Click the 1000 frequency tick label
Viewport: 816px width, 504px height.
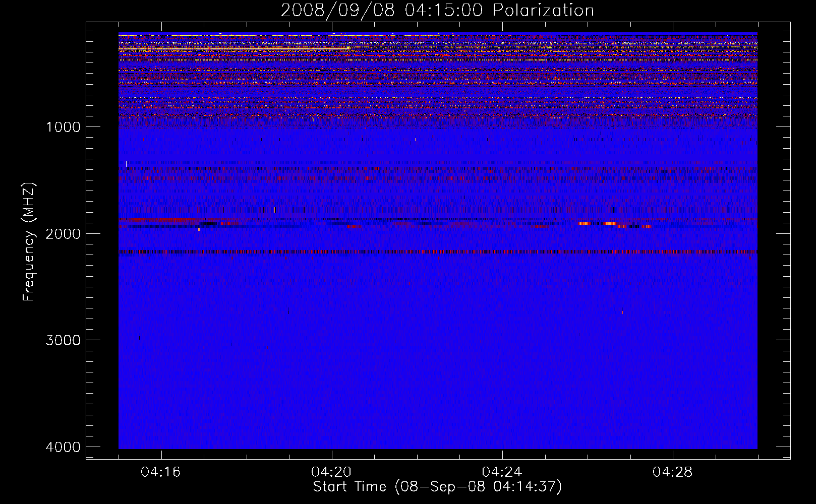[x=64, y=127]
